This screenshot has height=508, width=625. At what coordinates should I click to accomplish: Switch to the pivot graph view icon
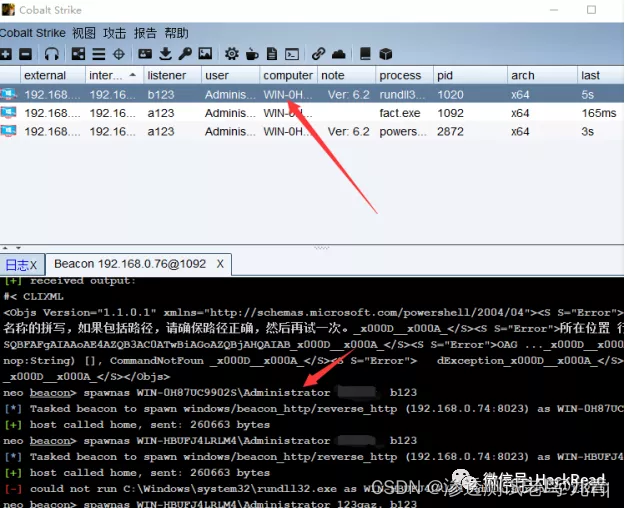click(x=78, y=53)
